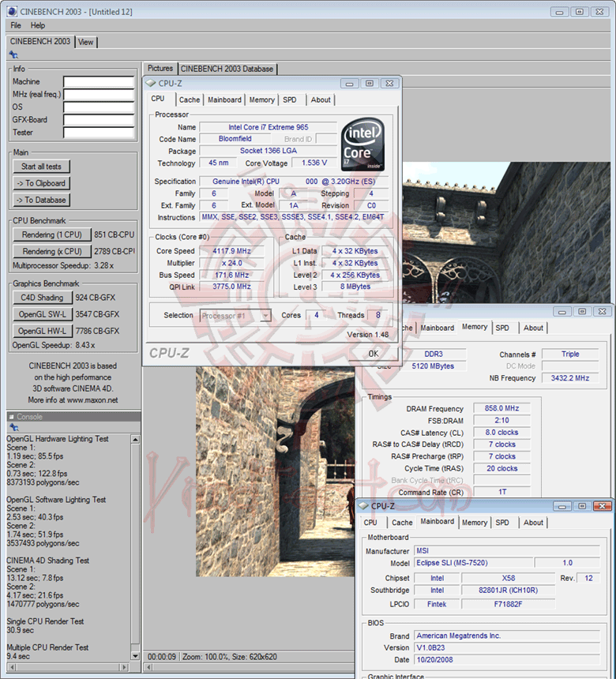Run the C4D Shading benchmark
Screen dimensions: 616x679
click(42, 298)
